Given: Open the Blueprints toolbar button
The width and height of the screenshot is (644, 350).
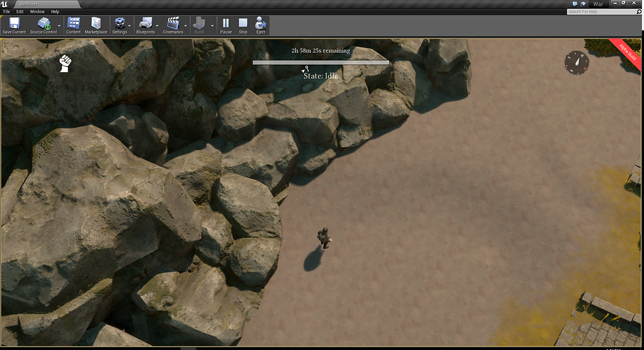Looking at the screenshot, I should click(x=146, y=26).
